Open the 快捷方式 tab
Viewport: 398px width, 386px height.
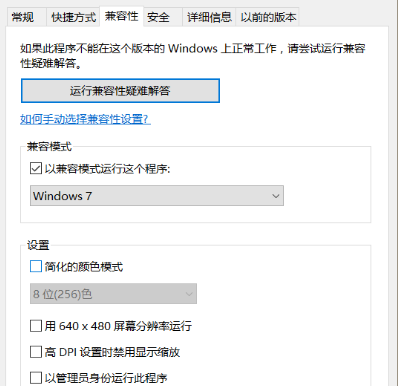point(73,17)
